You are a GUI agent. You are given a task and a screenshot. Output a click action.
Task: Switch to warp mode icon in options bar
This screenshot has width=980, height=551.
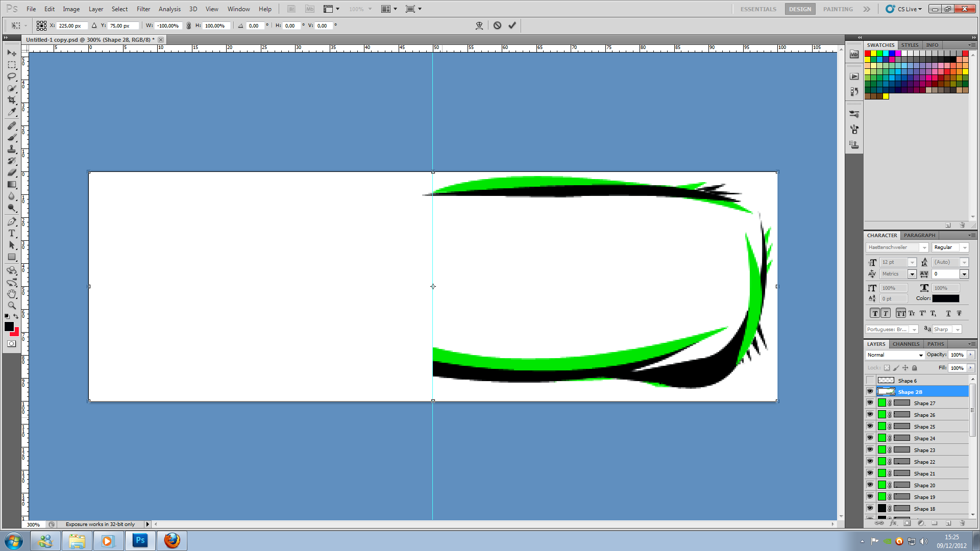pyautogui.click(x=479, y=26)
